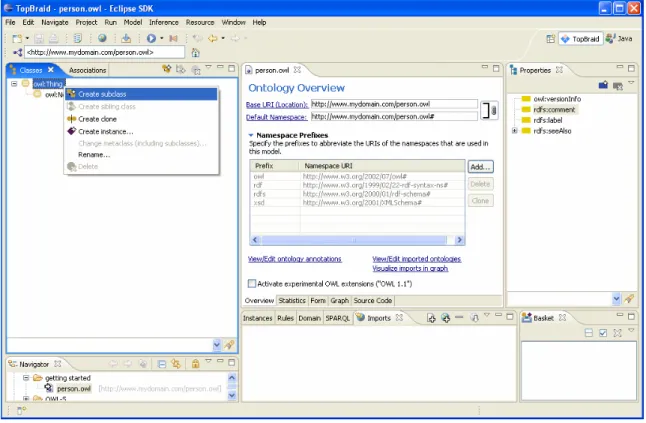This screenshot has width=646, height=423.
Task: Click the document list icon in main toolbar
Action: (x=77, y=38)
